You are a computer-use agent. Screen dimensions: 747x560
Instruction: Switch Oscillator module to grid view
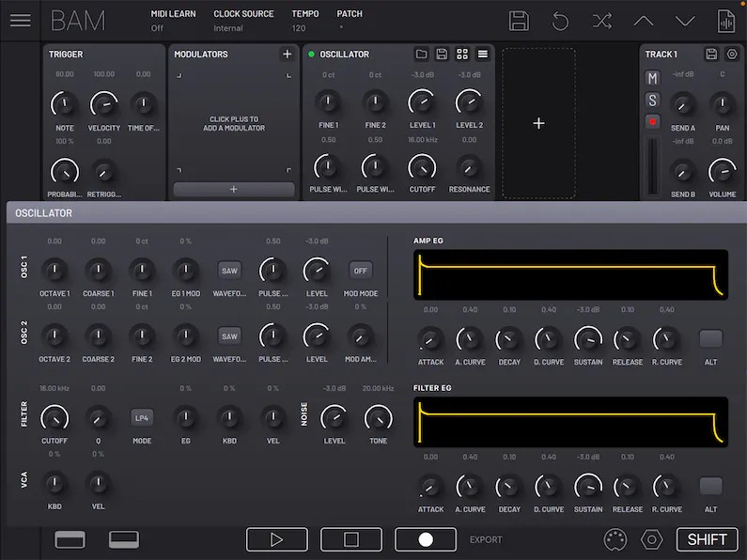click(462, 54)
